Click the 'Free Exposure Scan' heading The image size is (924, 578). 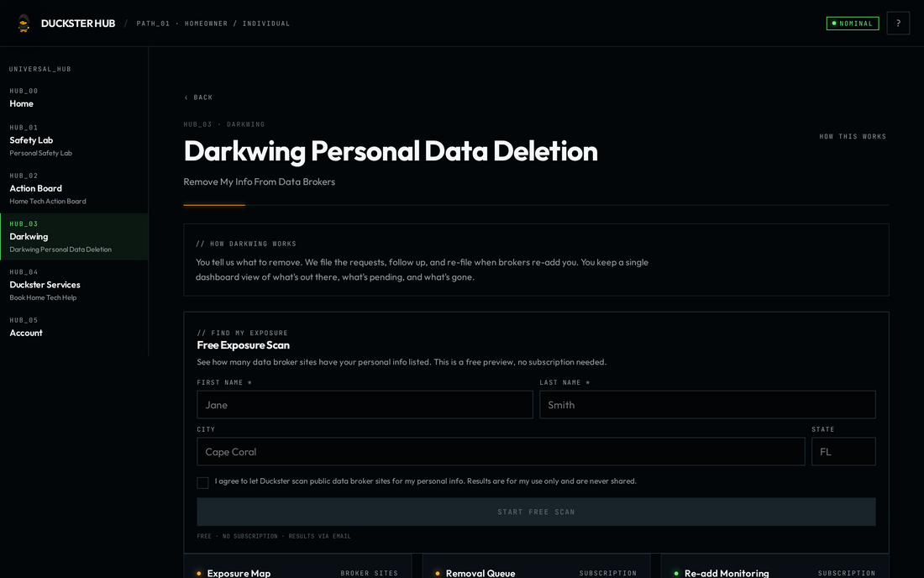[x=244, y=345]
